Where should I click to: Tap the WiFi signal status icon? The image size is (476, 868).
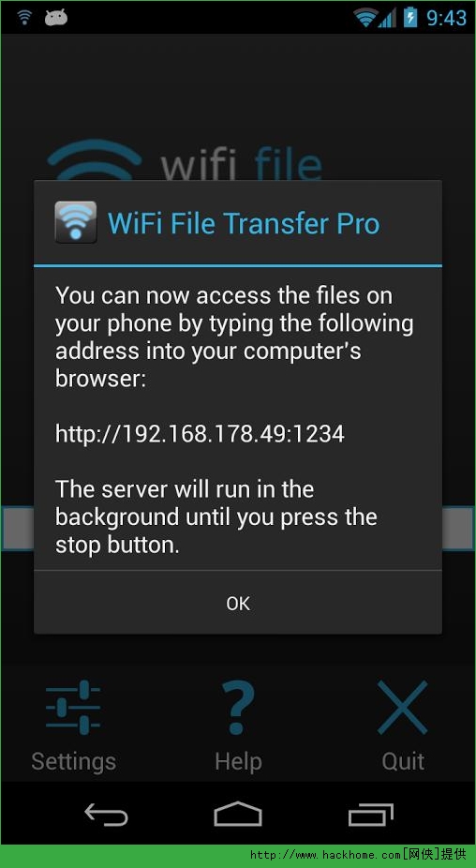point(365,18)
